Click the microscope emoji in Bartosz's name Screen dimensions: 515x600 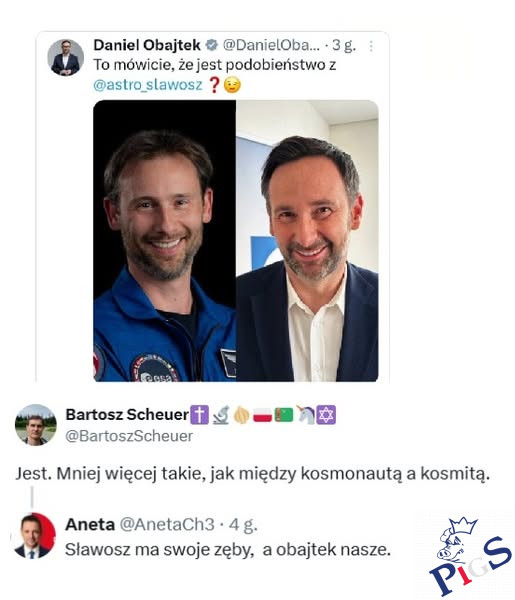(x=221, y=415)
